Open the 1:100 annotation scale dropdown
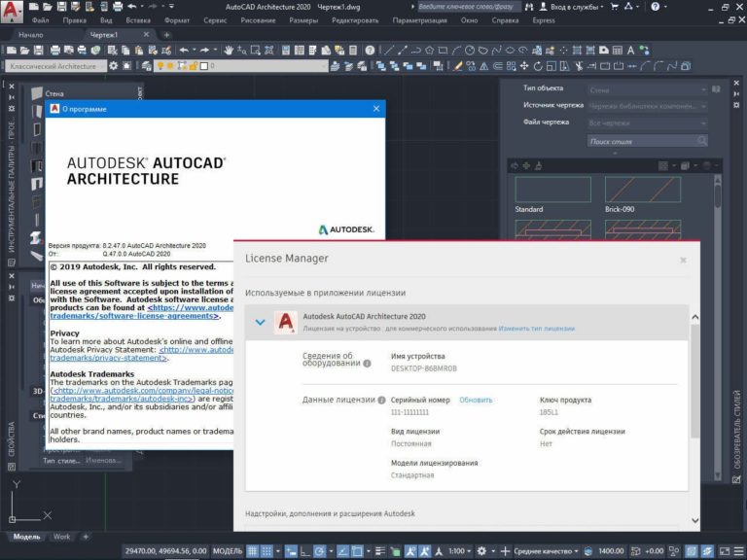The width and height of the screenshot is (747, 560). 460,551
